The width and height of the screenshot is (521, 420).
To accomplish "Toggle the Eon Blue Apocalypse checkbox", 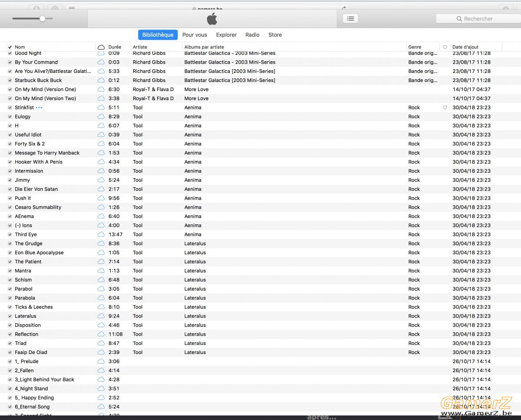I will [x=10, y=253].
